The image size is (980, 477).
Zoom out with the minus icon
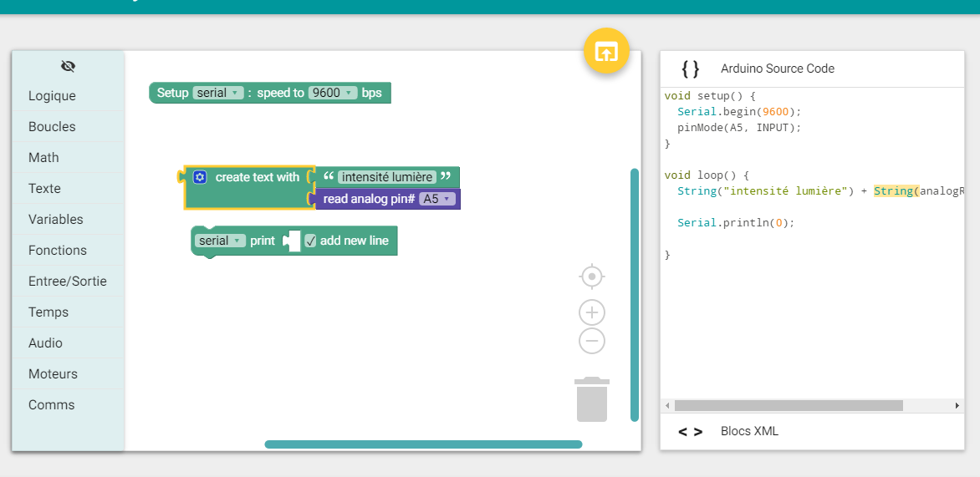(x=592, y=341)
